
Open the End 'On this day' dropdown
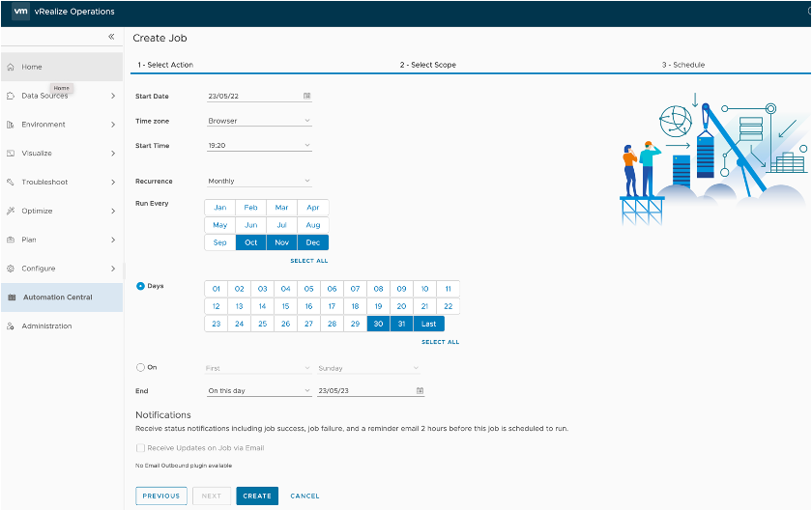[x=259, y=390]
